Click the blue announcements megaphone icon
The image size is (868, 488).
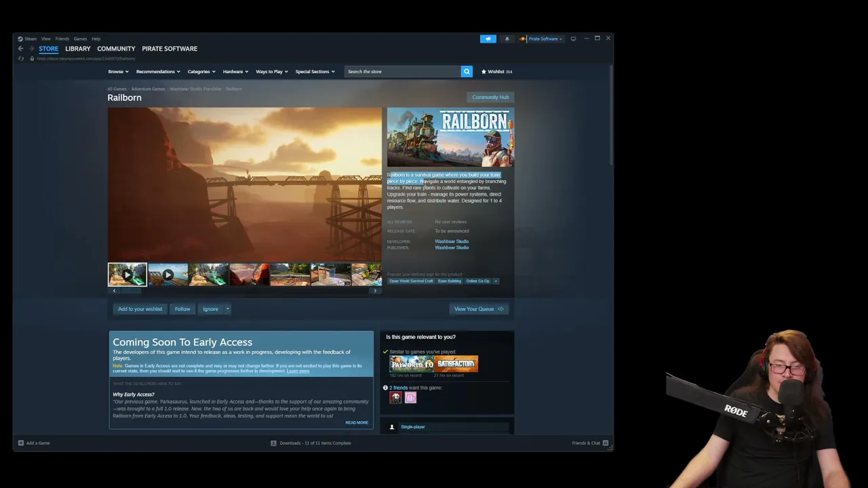488,39
